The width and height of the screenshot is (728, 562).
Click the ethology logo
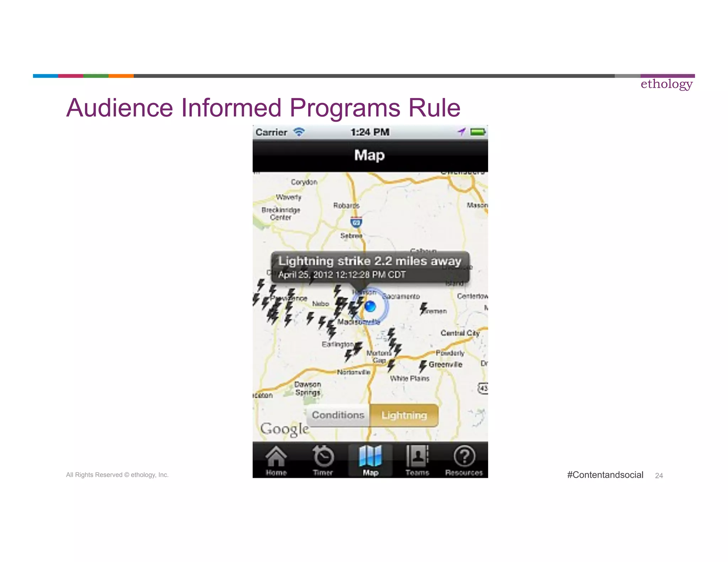(667, 84)
